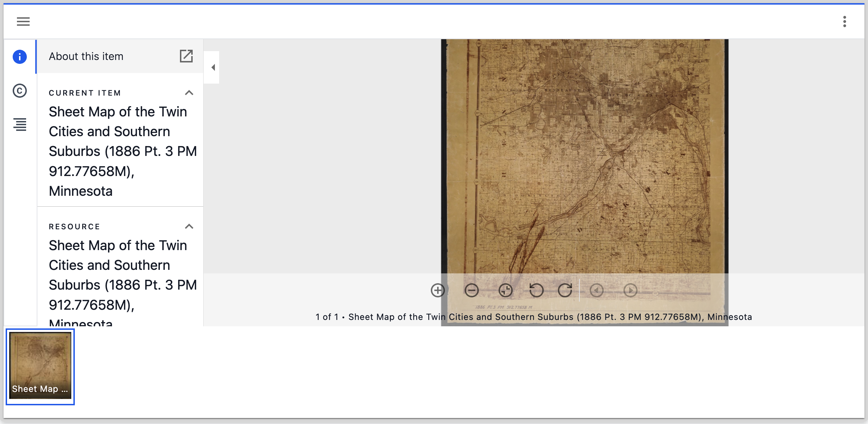This screenshot has width=868, height=424.
Task: Open the index list sidebar icon
Action: pyautogui.click(x=20, y=125)
